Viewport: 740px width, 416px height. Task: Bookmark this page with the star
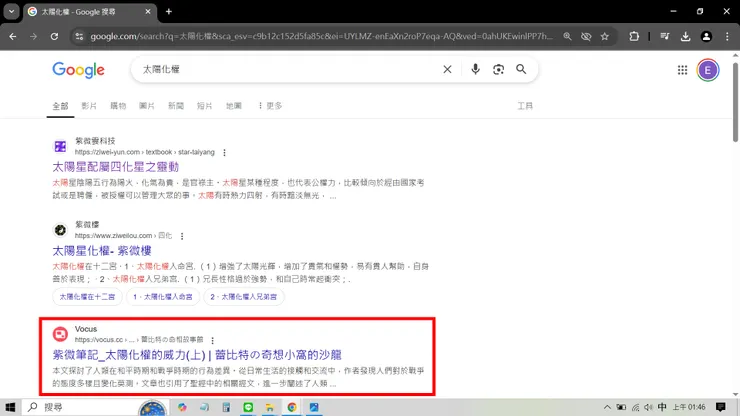pos(605,36)
